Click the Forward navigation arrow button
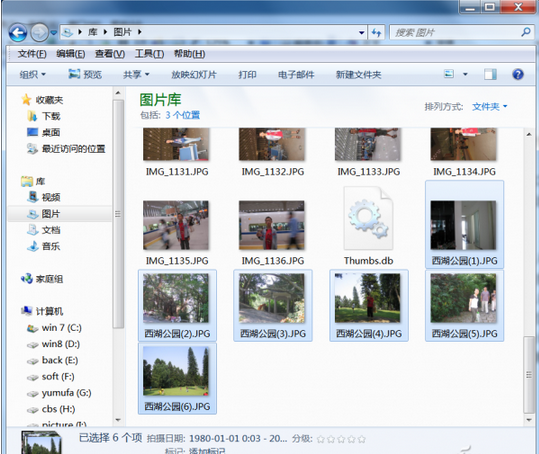The width and height of the screenshot is (539, 454). 39,33
